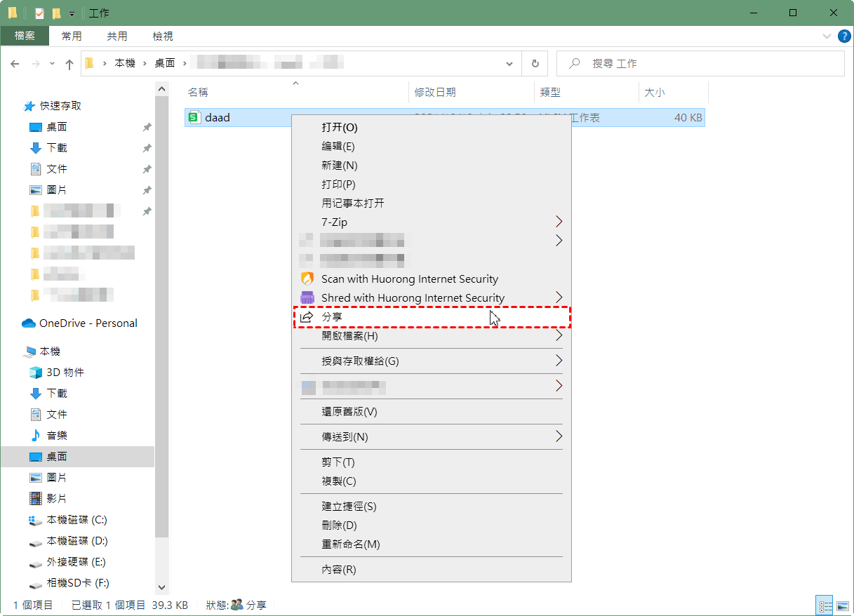Expand the ribbon with the chevron

[826, 36]
